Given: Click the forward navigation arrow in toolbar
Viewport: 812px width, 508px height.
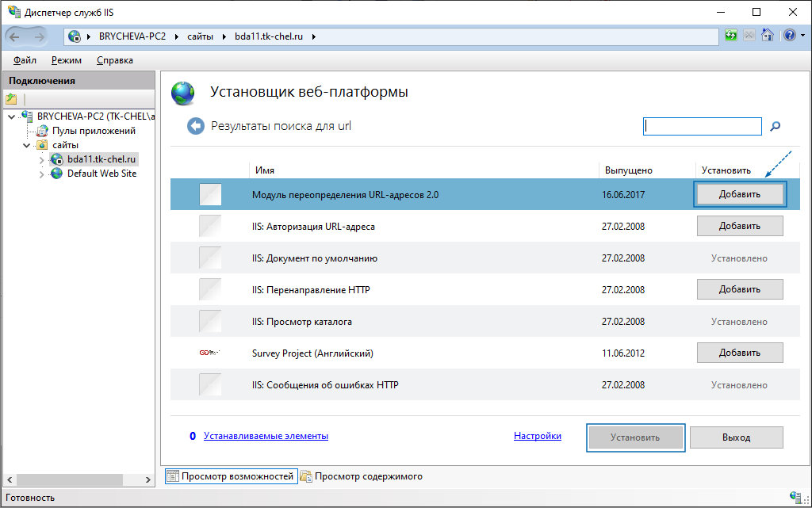Looking at the screenshot, I should (40, 36).
